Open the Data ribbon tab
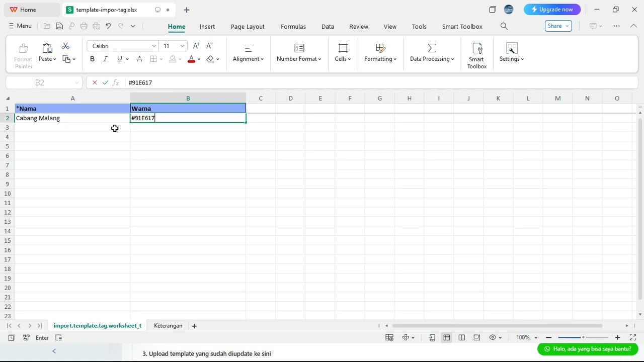644x362 pixels. pos(328,26)
